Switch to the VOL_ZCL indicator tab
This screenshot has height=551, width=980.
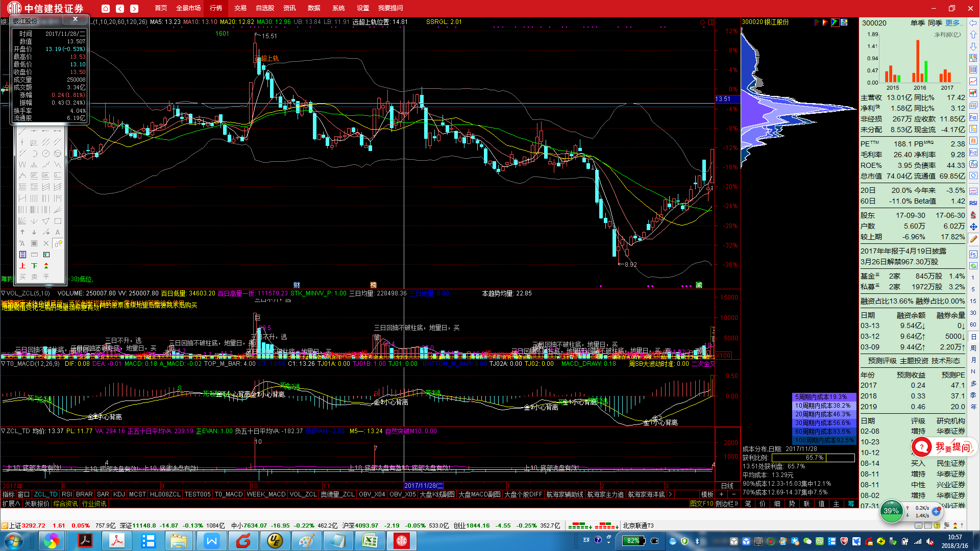click(x=303, y=494)
